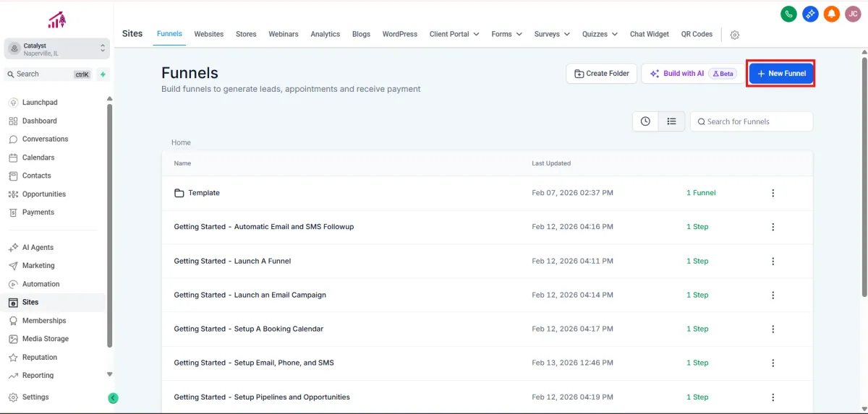
Task: Expand the Surveys dropdown
Action: click(x=552, y=34)
